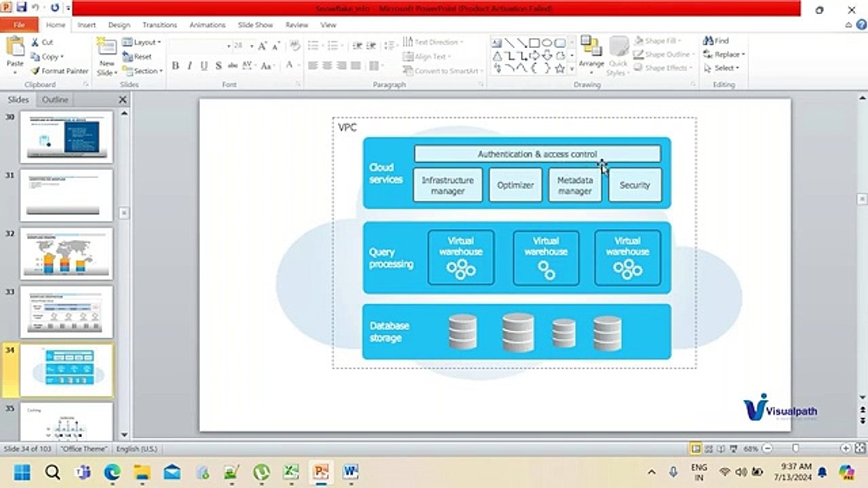
Task: Toggle Bold formatting
Action: 175,66
